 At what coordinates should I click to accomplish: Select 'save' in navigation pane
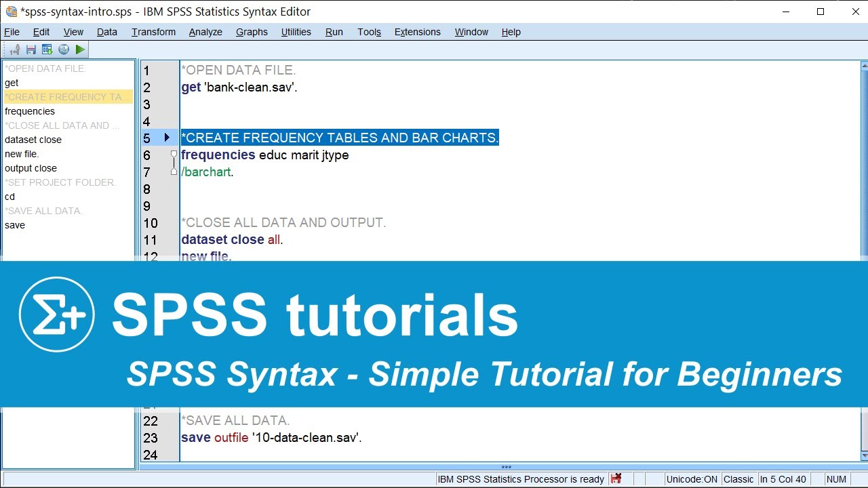tap(15, 225)
